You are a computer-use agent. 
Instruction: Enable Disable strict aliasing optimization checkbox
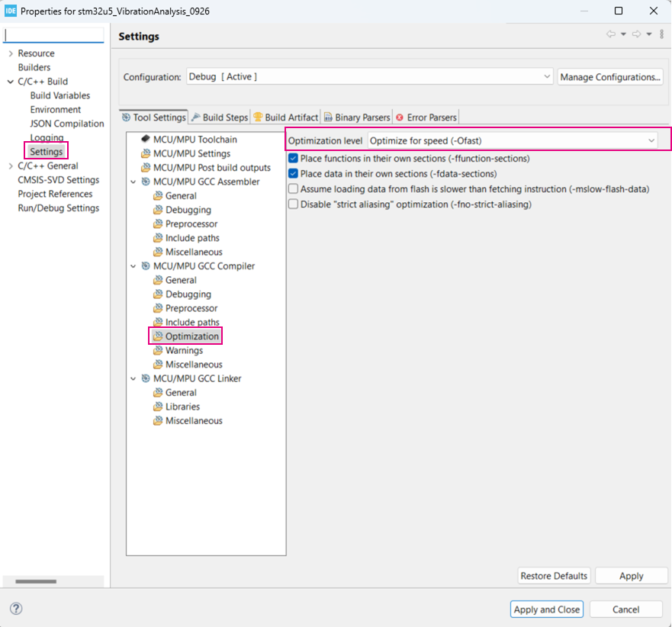293,204
